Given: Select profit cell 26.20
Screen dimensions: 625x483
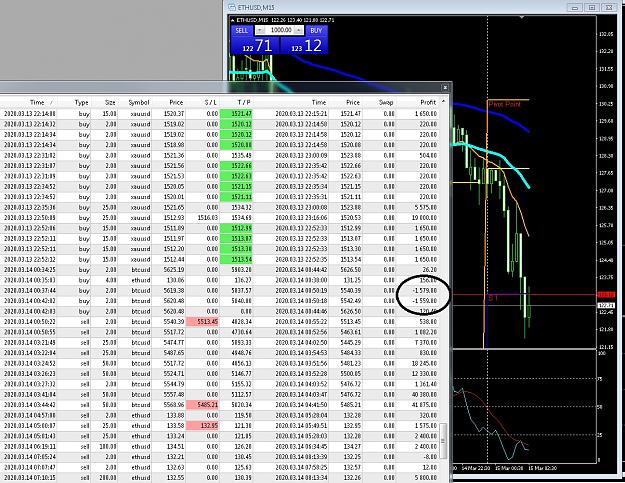Looking at the screenshot, I should [429, 269].
